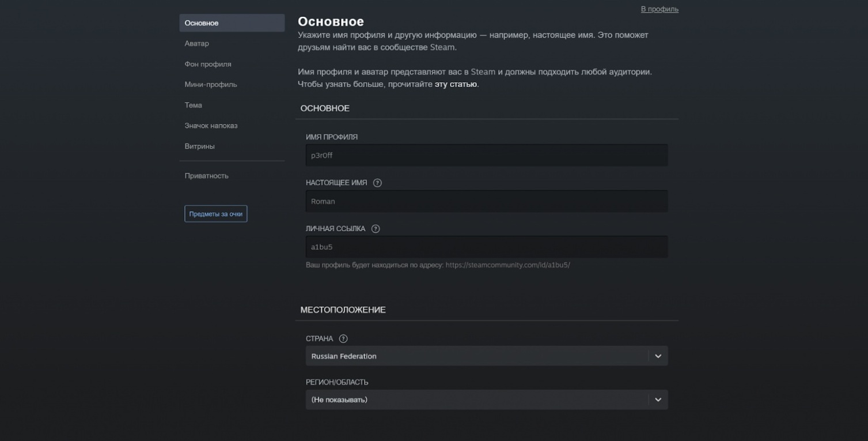The image size is (868, 441).
Task: Open help icon next to Личная ссылка
Action: [376, 228]
